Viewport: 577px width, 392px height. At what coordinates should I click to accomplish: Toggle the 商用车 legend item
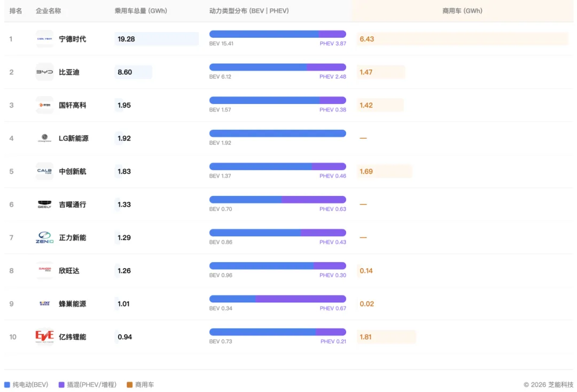[141, 385]
